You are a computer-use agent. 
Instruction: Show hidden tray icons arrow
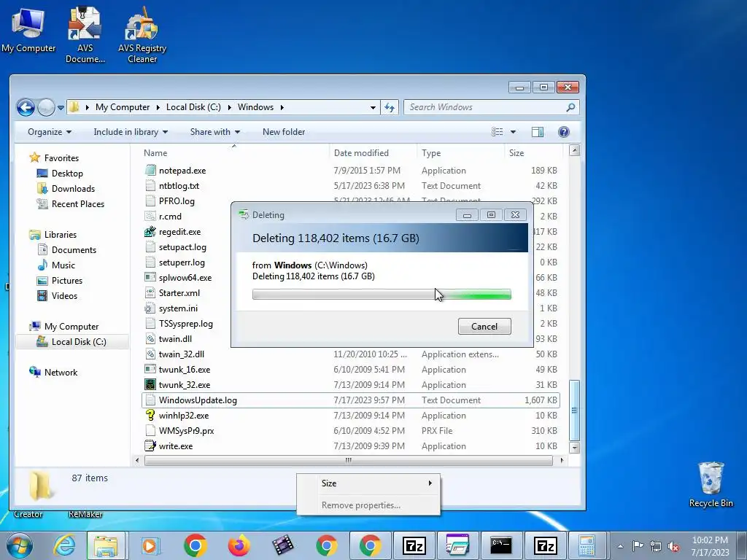[x=620, y=546]
